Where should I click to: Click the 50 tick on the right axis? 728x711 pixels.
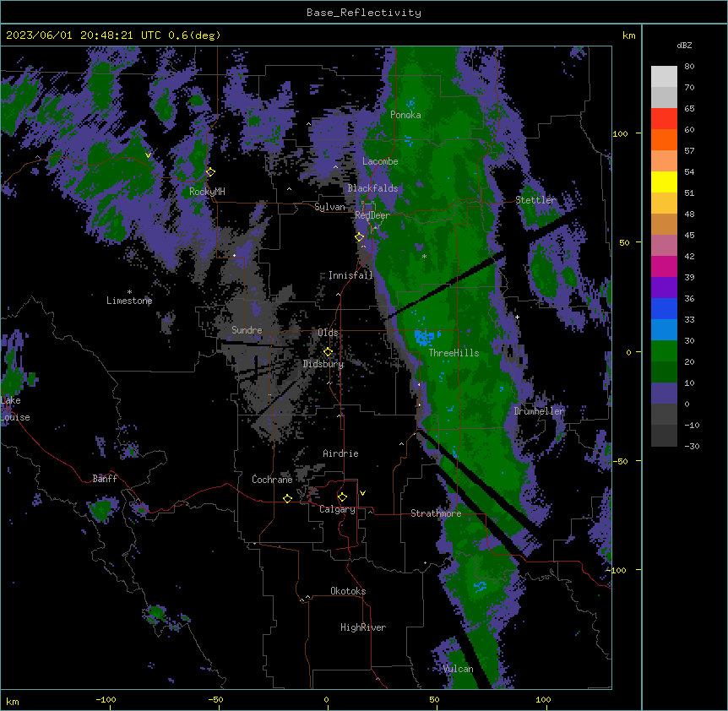click(624, 242)
